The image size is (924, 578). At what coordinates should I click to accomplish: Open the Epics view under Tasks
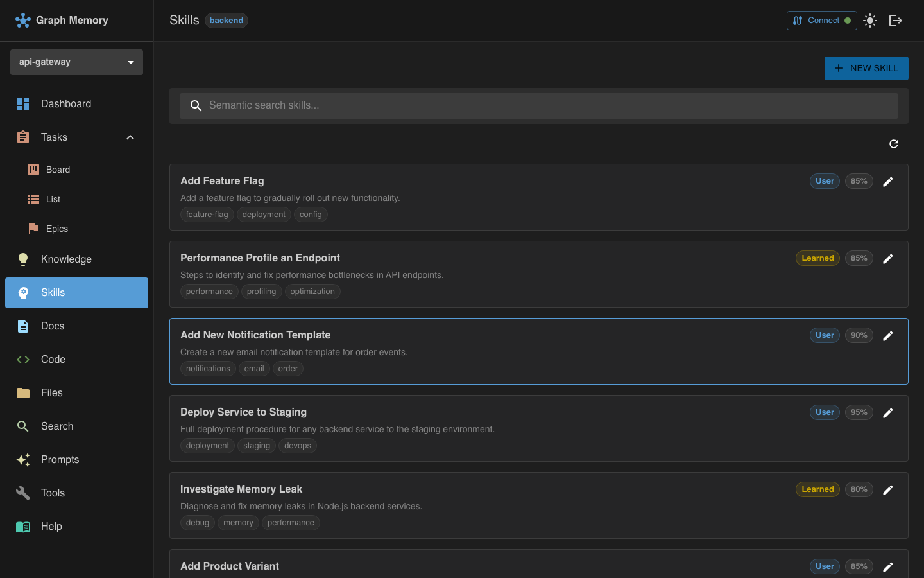(x=56, y=229)
